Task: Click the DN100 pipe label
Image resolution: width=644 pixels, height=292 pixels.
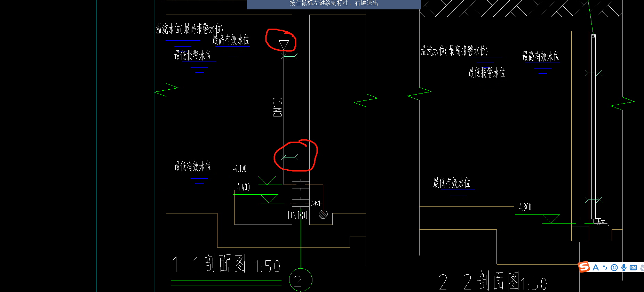Action: pos(297,216)
